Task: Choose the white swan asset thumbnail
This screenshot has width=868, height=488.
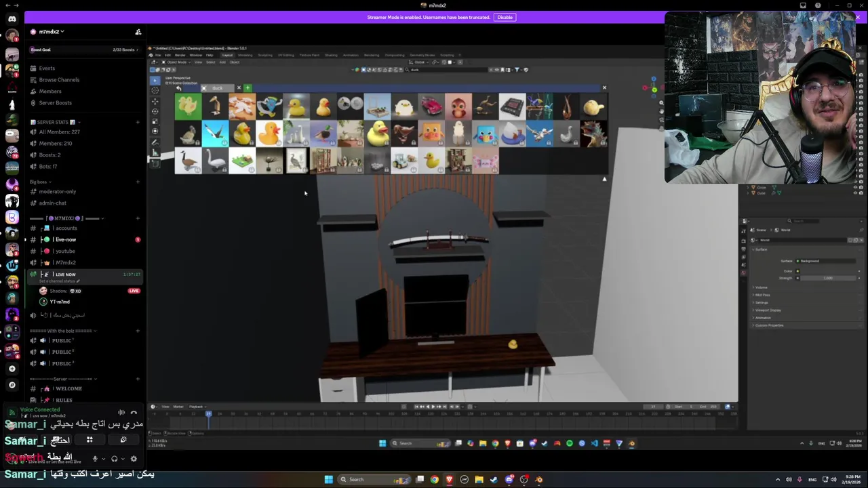Action: [215, 161]
